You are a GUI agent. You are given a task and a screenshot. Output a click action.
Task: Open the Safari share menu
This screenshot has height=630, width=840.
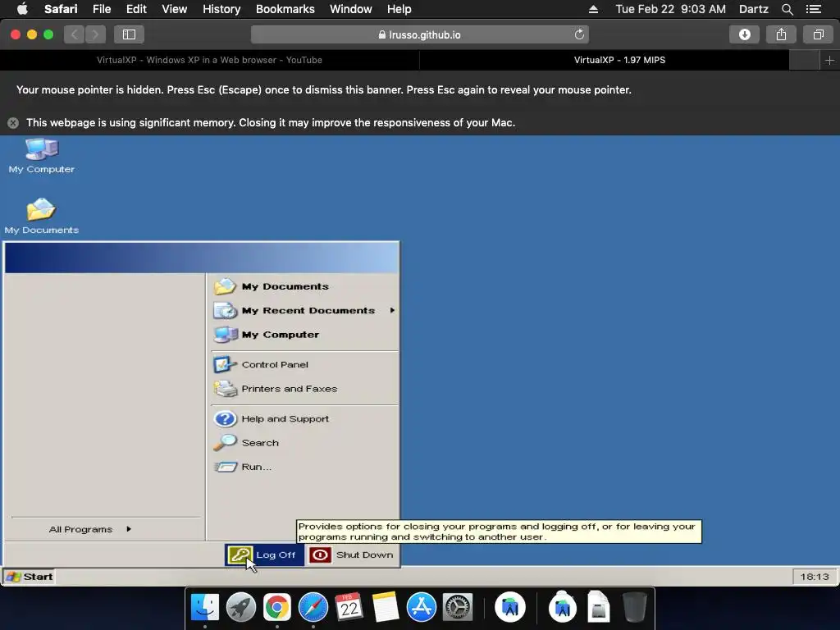tap(781, 34)
